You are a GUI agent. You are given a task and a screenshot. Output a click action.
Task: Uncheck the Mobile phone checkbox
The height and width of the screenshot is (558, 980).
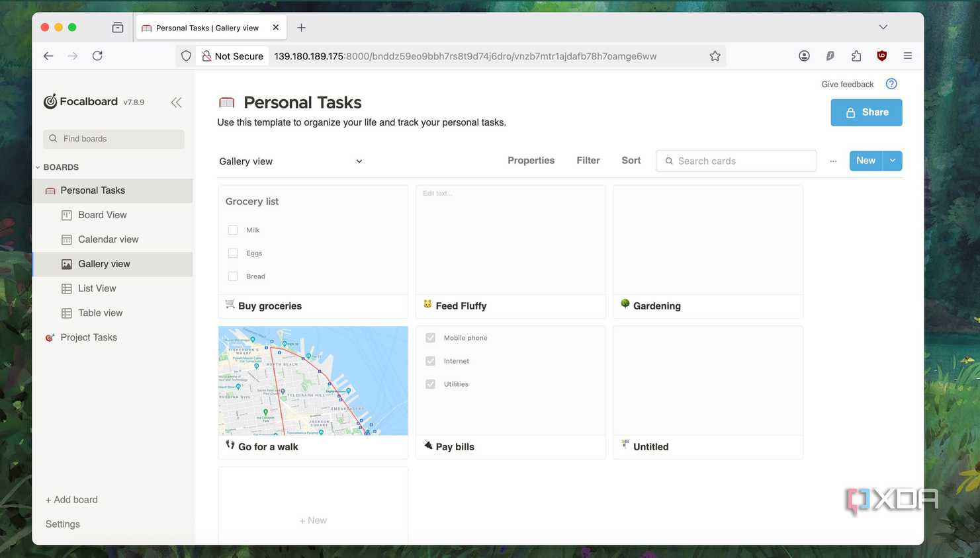tap(430, 338)
